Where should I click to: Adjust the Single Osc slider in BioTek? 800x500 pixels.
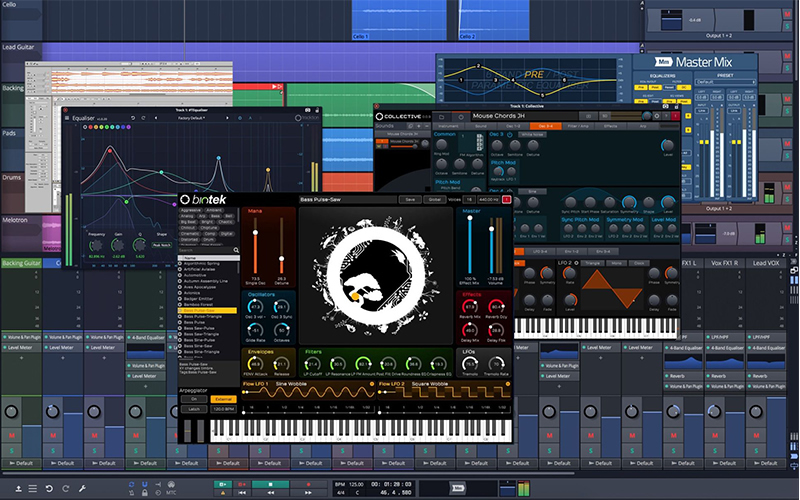click(255, 246)
